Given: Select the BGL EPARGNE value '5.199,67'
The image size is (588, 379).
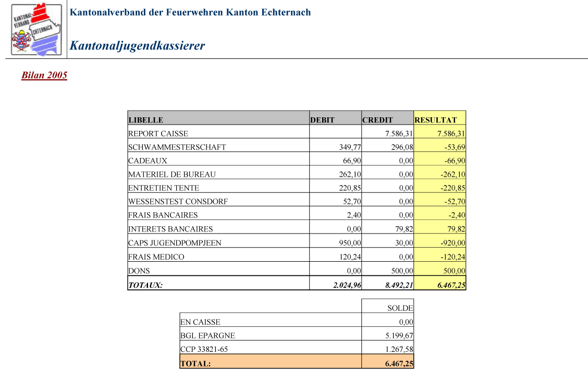Looking at the screenshot, I should (399, 336).
